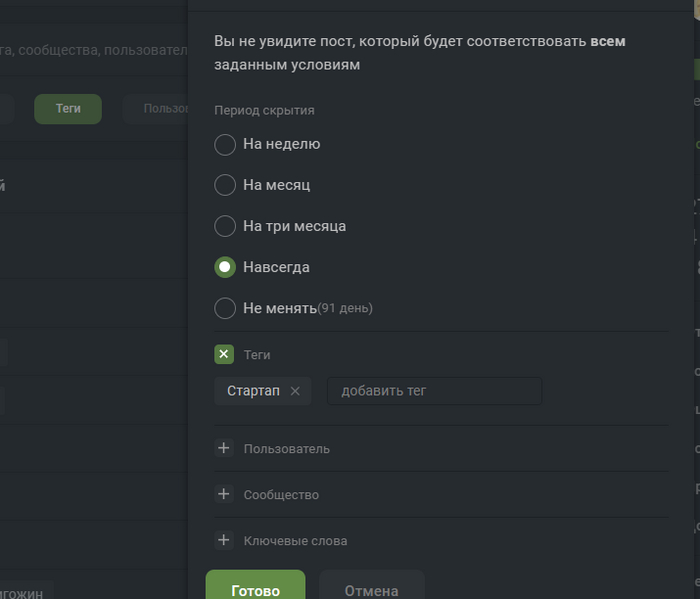This screenshot has height=599, width=700.
Task: Select the На неделю hiding period
Action: click(225, 144)
